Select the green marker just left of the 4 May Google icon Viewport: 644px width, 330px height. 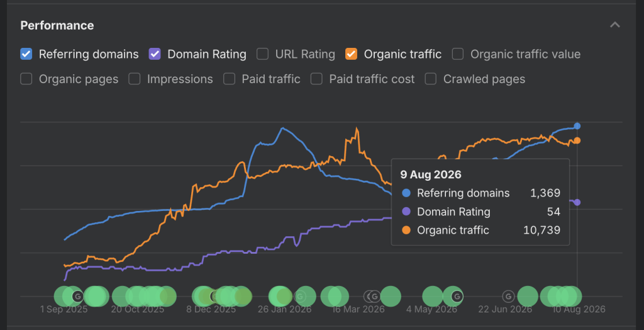[x=433, y=296]
